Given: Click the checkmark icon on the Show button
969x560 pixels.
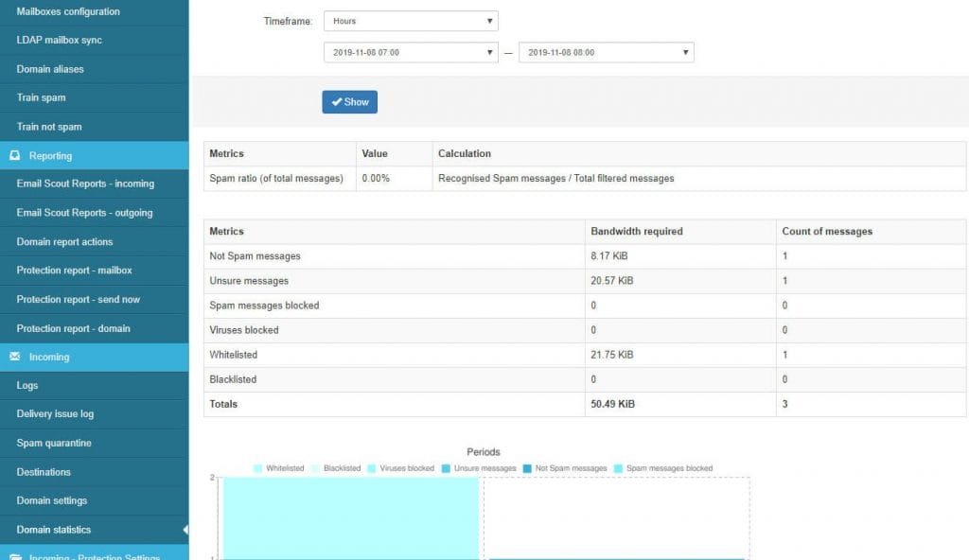Looking at the screenshot, I should [336, 102].
